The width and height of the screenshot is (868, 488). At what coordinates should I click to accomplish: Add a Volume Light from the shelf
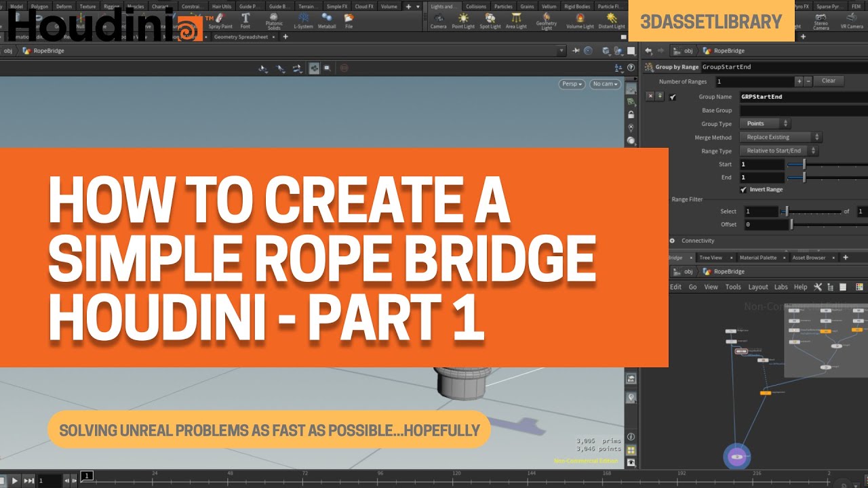coord(580,20)
